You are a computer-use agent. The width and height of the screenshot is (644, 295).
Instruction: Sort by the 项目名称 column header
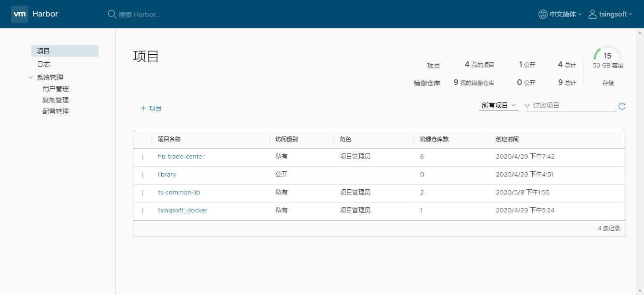point(170,139)
